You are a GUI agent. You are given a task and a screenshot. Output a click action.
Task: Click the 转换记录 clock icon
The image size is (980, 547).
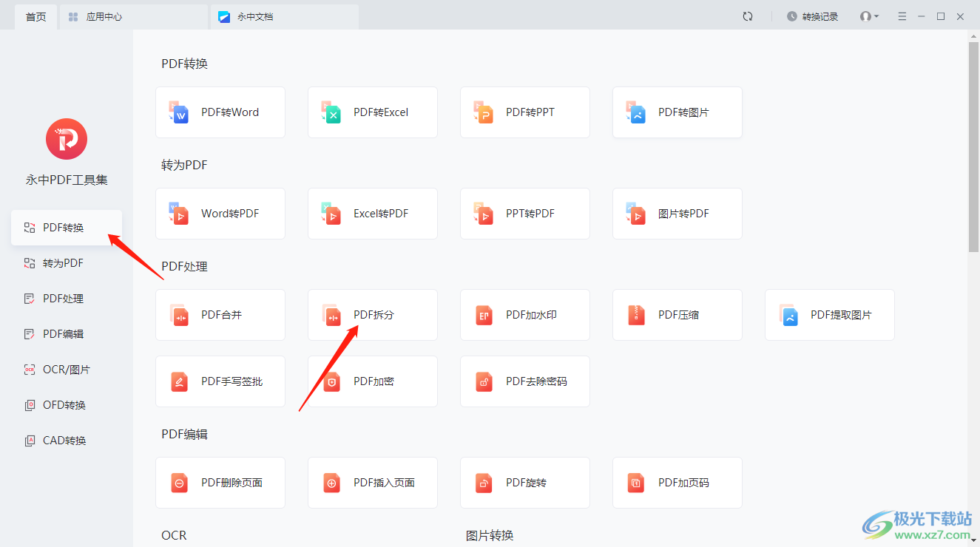792,16
